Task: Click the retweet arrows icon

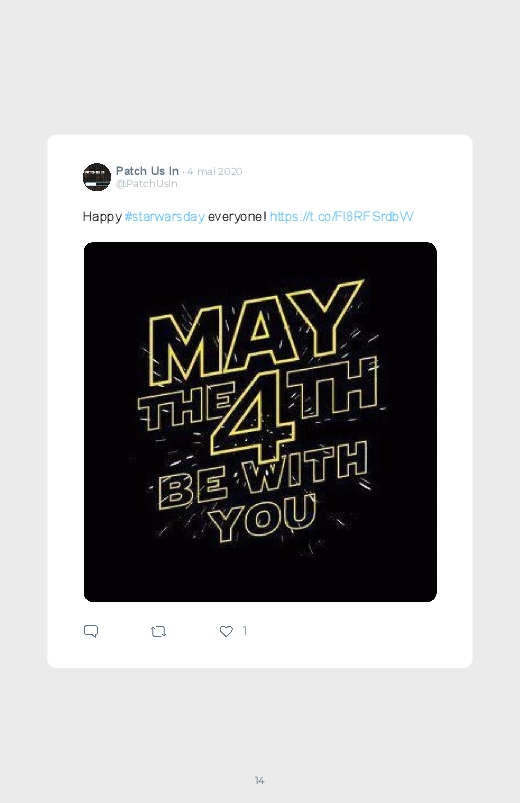Action: (158, 631)
